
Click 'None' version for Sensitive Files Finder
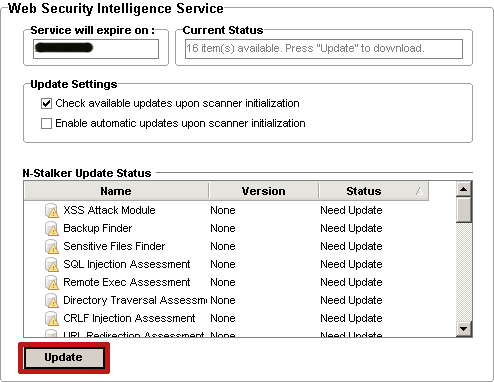(223, 246)
